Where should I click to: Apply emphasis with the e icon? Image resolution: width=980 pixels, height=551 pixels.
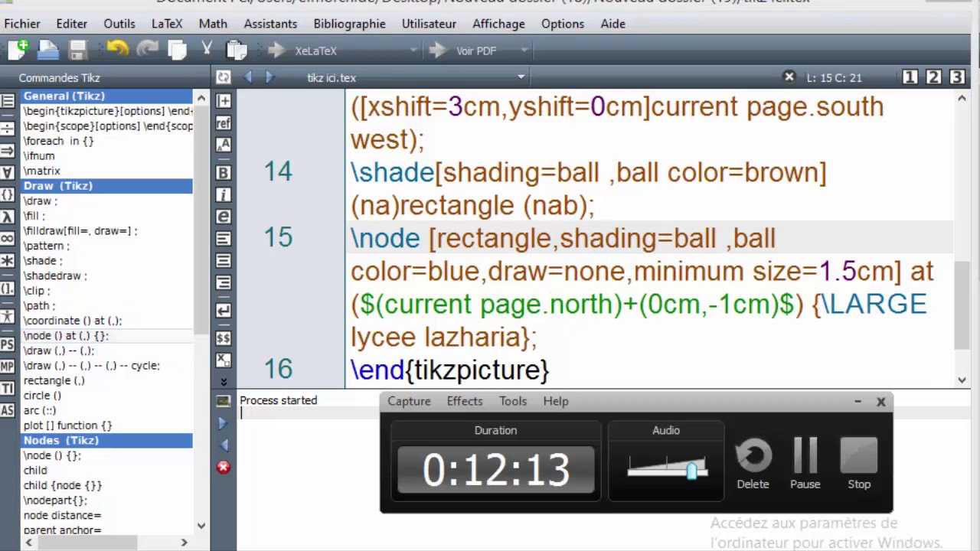(x=223, y=217)
